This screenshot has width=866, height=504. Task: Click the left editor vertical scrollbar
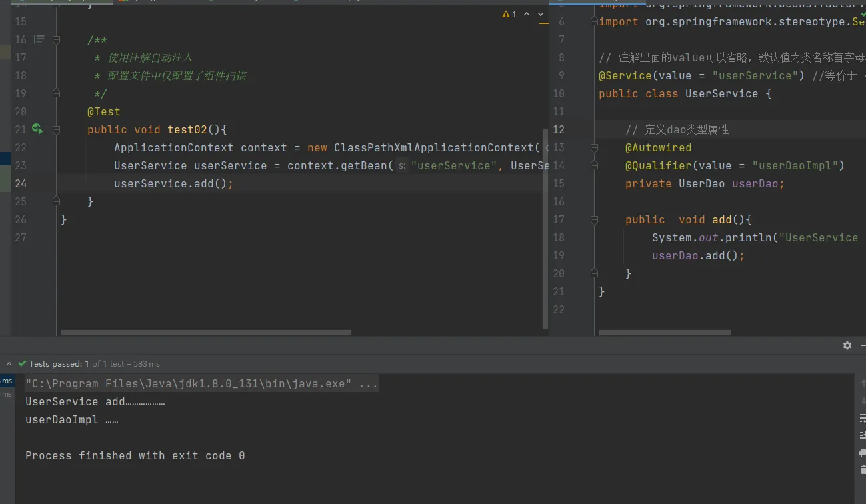(x=545, y=228)
